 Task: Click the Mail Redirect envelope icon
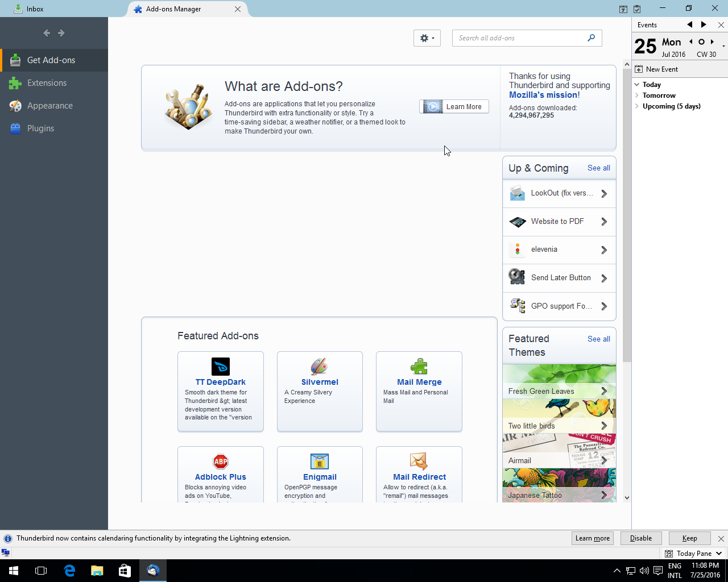[x=419, y=462]
